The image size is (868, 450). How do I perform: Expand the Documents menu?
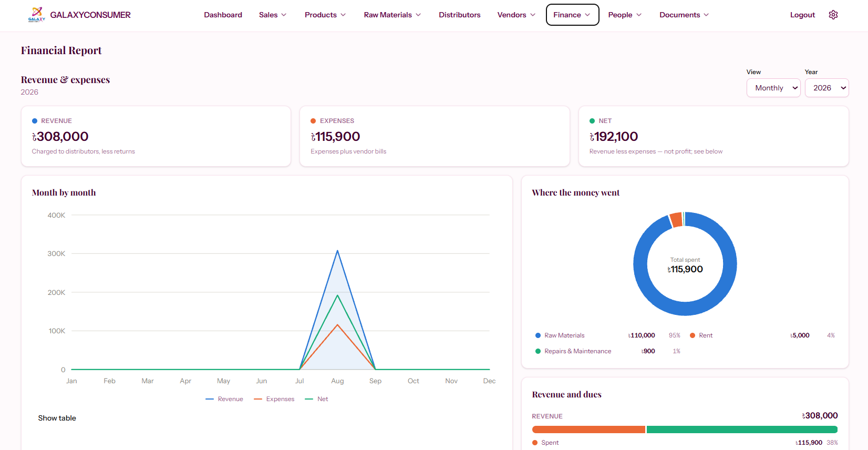tap(684, 15)
